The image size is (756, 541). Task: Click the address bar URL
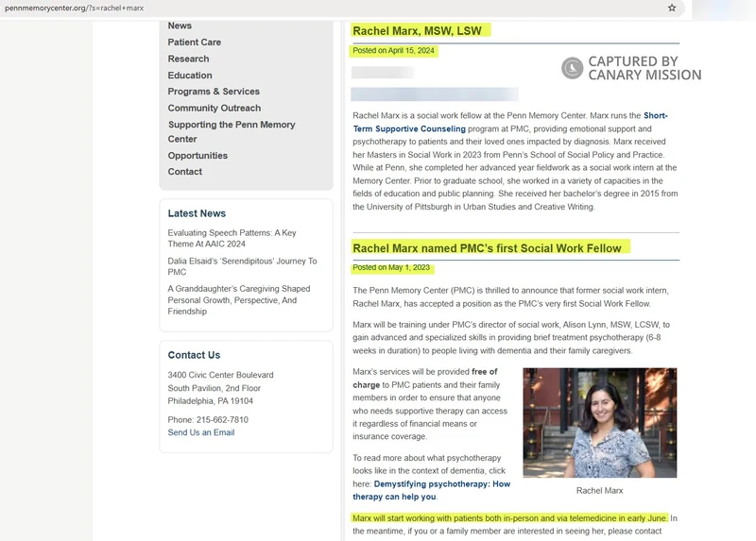75,8
